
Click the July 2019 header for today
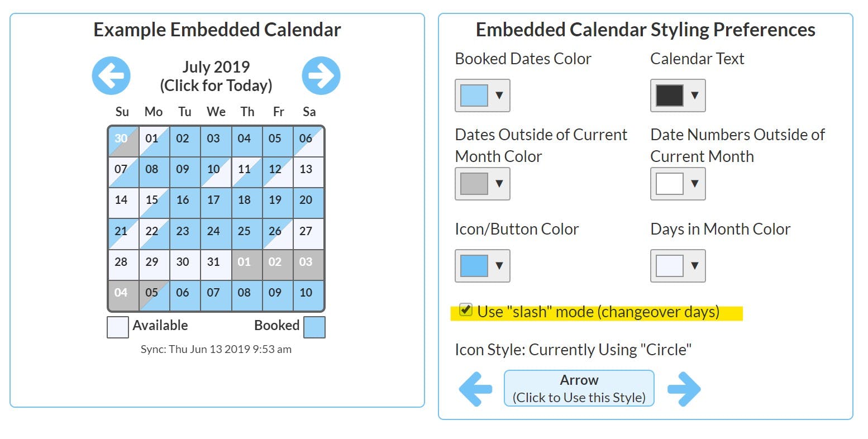coord(216,75)
